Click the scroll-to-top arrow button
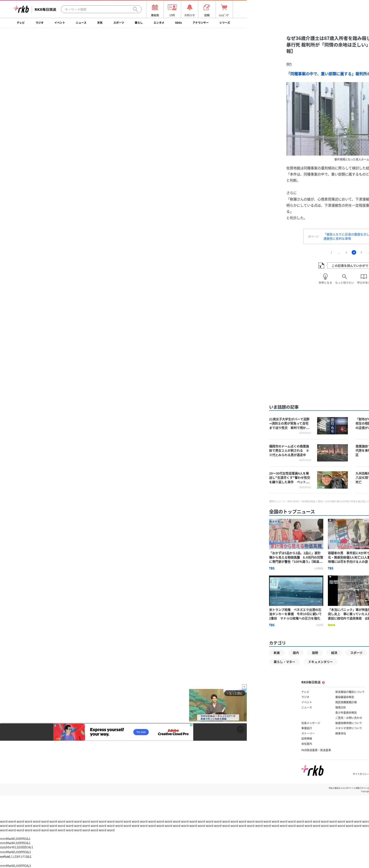Image resolution: width=369 pixels, height=868 pixels. [x=240, y=729]
